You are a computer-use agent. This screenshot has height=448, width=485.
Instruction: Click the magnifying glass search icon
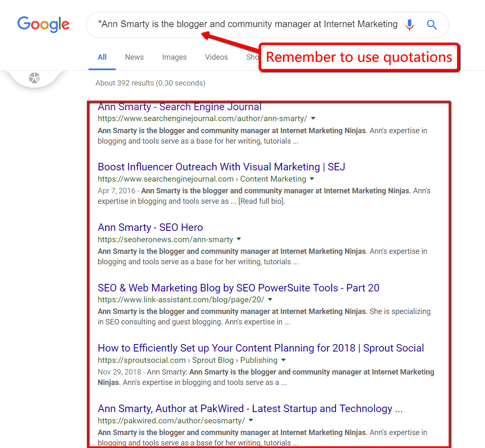click(432, 25)
